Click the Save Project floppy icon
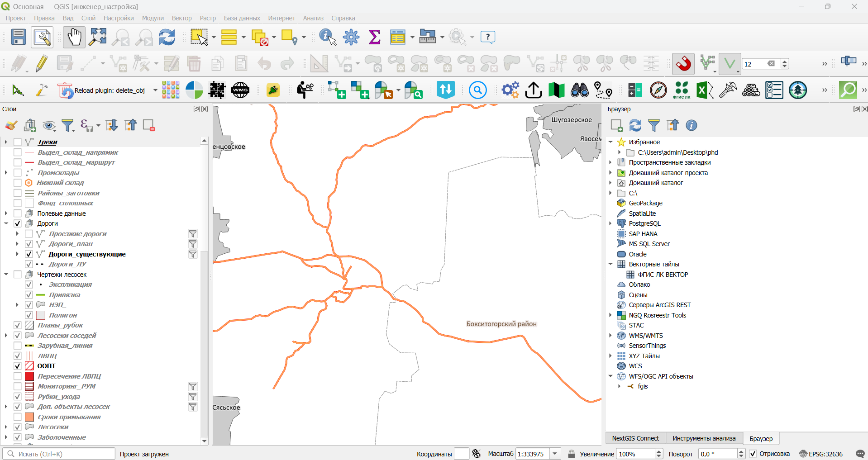868x460 pixels. 19,37
